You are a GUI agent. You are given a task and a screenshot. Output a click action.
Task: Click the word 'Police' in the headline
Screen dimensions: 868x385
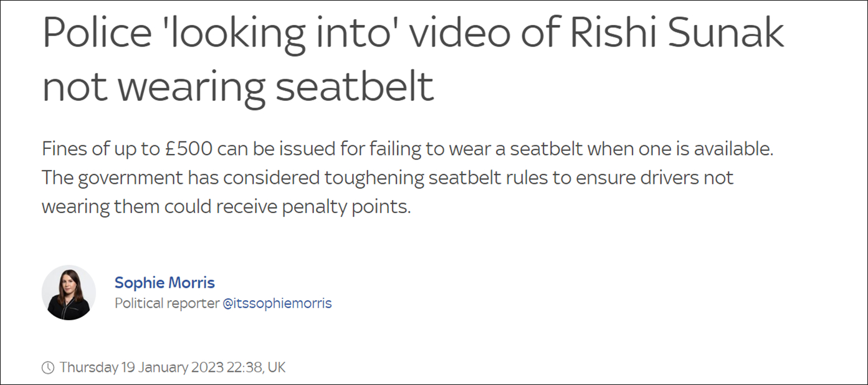(101, 34)
